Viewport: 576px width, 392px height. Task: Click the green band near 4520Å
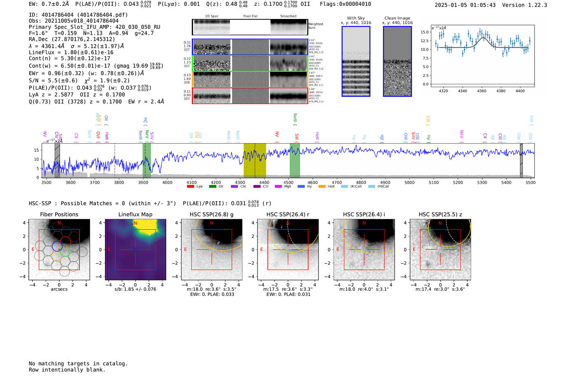[x=295, y=160]
